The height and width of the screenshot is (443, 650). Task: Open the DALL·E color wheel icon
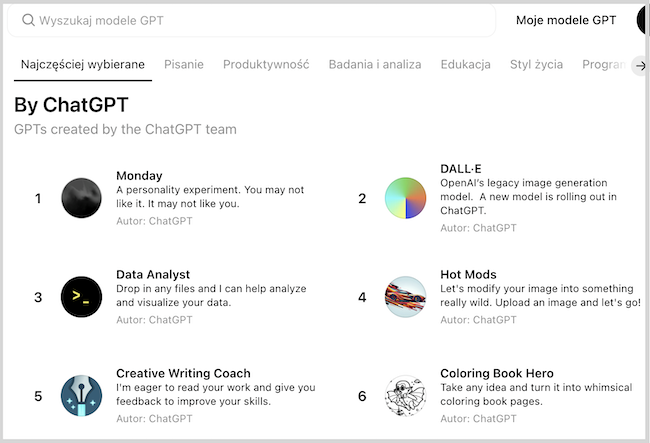pos(405,198)
